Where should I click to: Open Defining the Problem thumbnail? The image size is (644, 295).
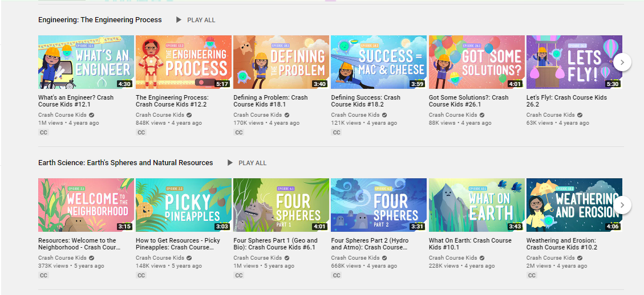coord(281,62)
